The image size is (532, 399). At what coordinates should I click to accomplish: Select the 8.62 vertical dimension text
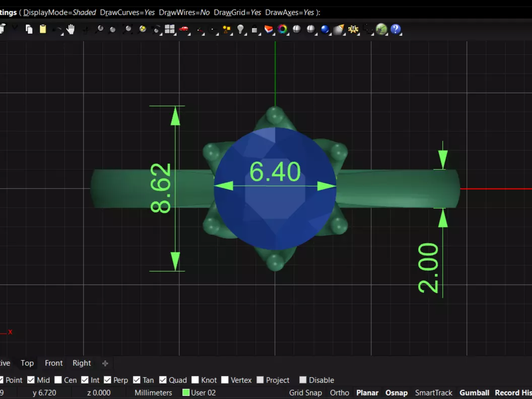[x=161, y=188]
